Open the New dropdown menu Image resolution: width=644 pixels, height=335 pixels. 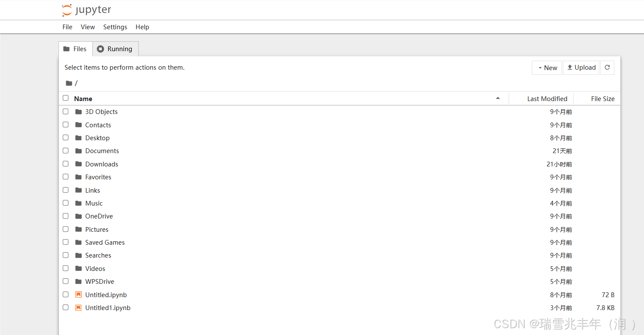tap(546, 68)
